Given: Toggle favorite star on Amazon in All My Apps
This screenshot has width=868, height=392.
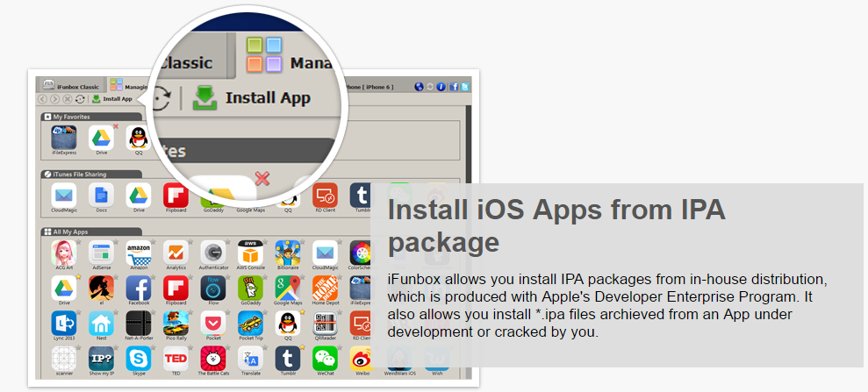Looking at the screenshot, I should tap(154, 241).
